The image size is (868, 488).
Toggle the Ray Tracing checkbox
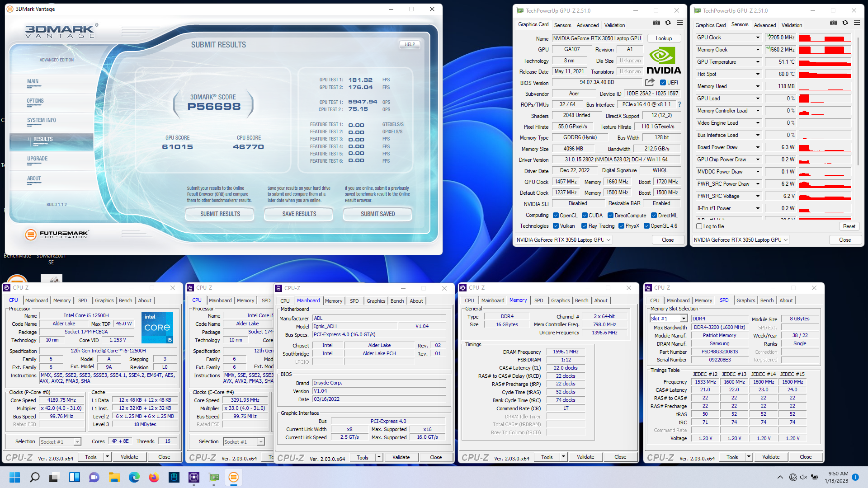(584, 226)
